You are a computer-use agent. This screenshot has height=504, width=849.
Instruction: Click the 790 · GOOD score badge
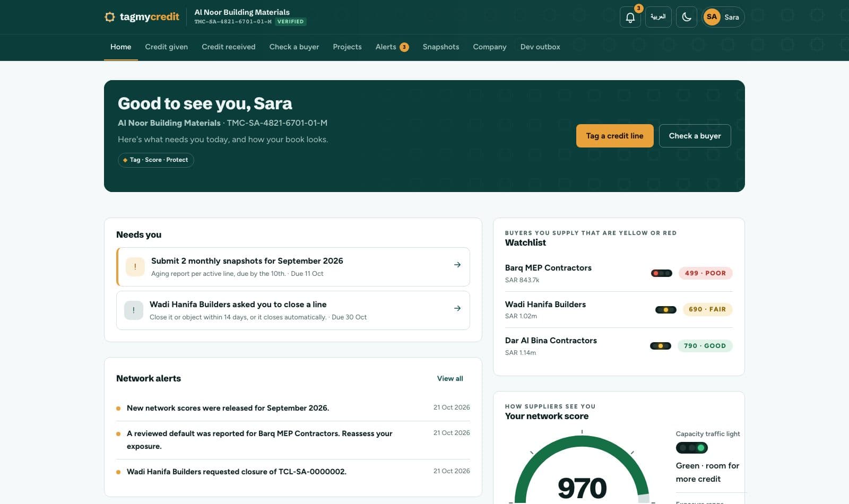tap(705, 346)
